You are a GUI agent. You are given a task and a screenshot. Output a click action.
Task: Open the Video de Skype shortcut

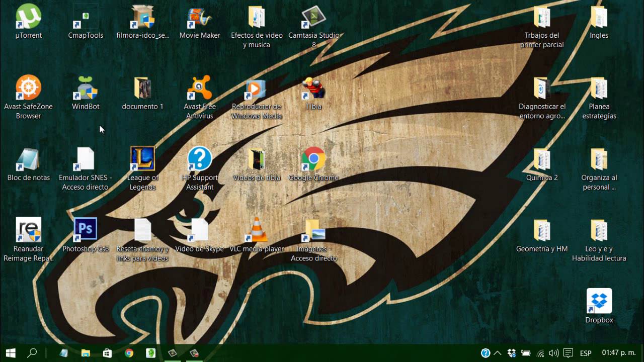[x=200, y=235]
